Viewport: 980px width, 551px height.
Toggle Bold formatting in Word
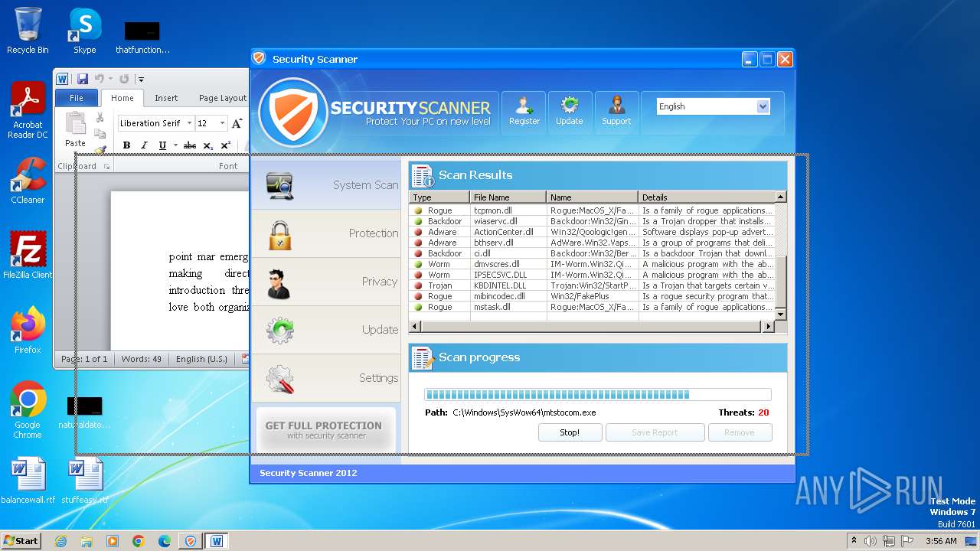tap(126, 145)
